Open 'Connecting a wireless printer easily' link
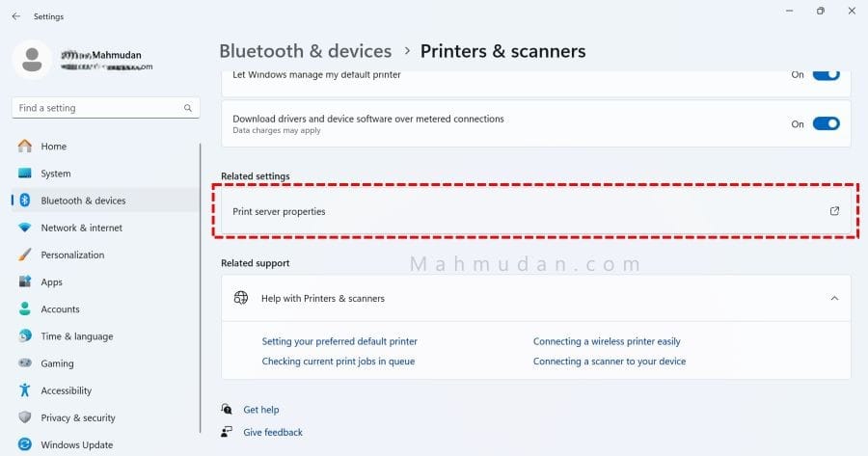 [x=607, y=341]
